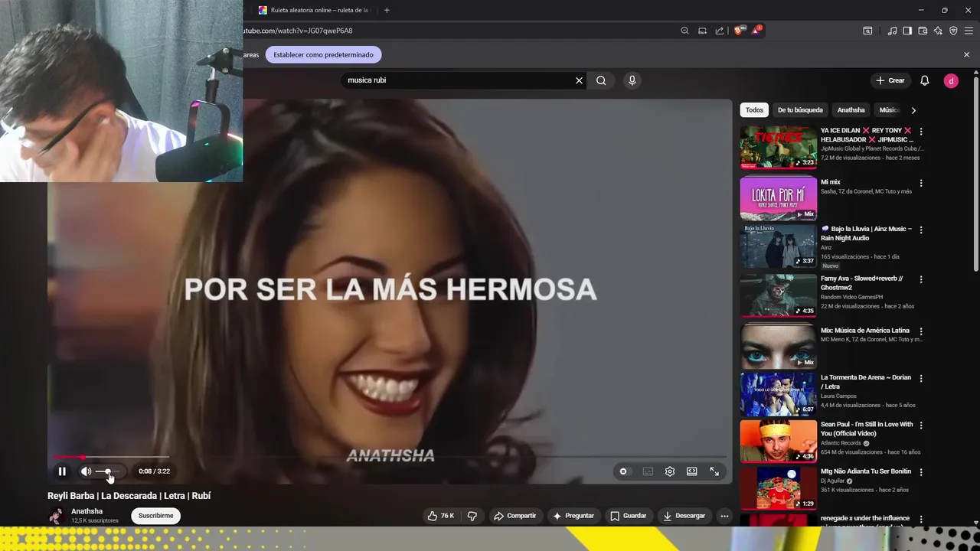980x551 pixels.
Task: Open the account avatar menu
Action: (951, 80)
